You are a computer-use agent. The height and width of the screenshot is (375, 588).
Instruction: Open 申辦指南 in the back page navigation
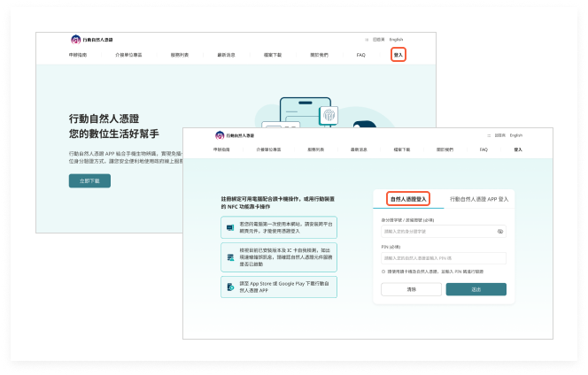pos(78,55)
